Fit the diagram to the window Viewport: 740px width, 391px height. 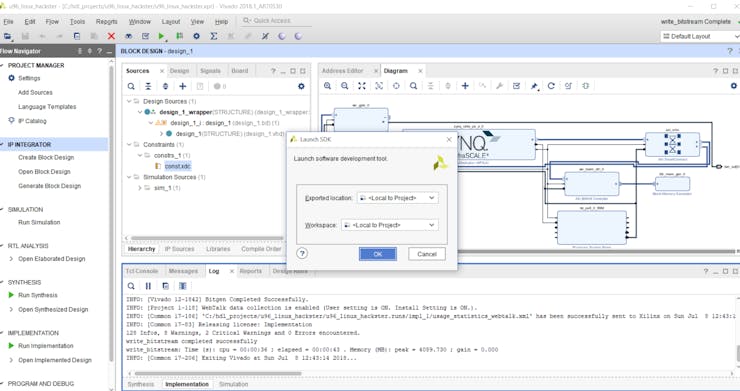coord(362,85)
